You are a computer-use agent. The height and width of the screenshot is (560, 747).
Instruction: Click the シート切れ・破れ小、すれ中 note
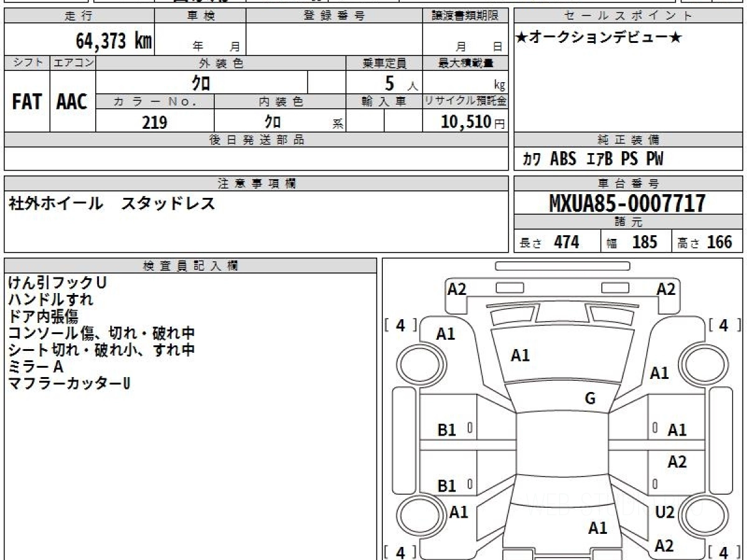tap(101, 350)
